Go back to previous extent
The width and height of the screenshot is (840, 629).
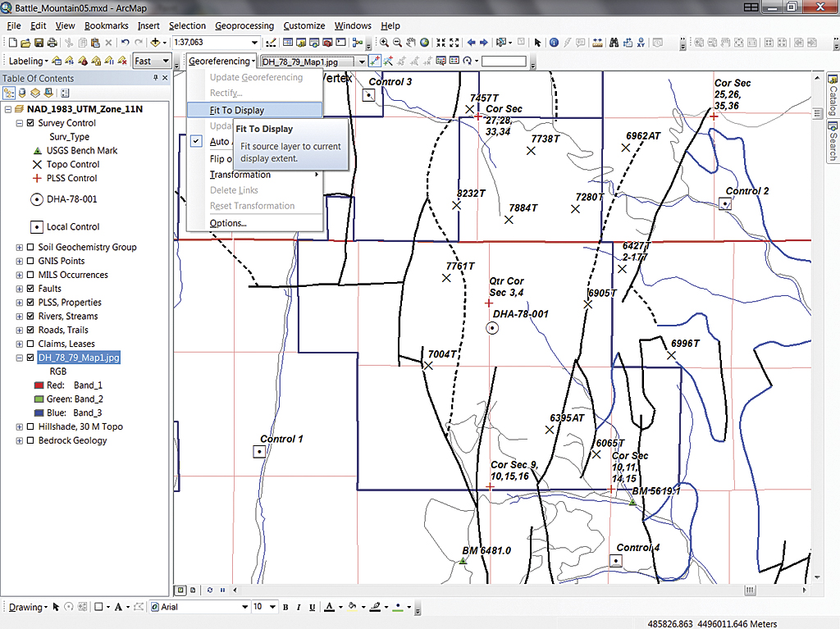(x=471, y=43)
